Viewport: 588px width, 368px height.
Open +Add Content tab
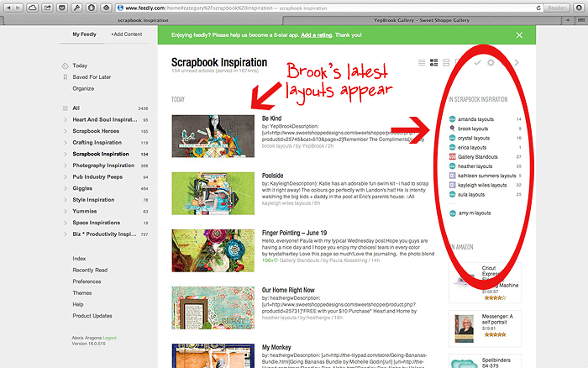(x=126, y=34)
